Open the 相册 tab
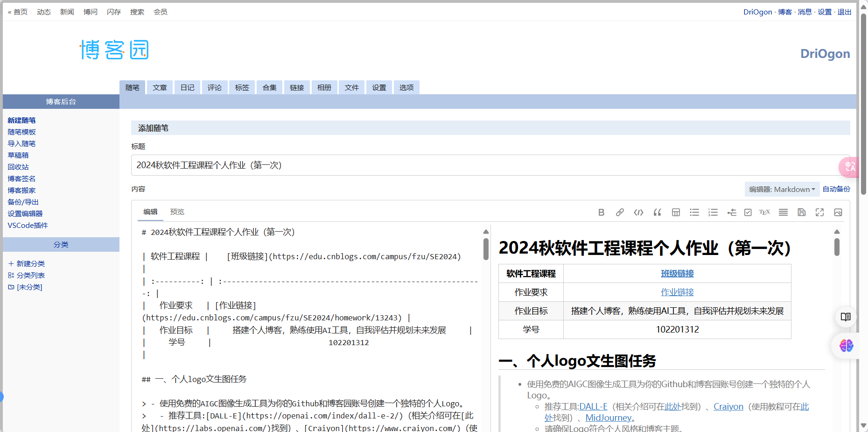Screen dimensions: 868x432 (x=324, y=87)
